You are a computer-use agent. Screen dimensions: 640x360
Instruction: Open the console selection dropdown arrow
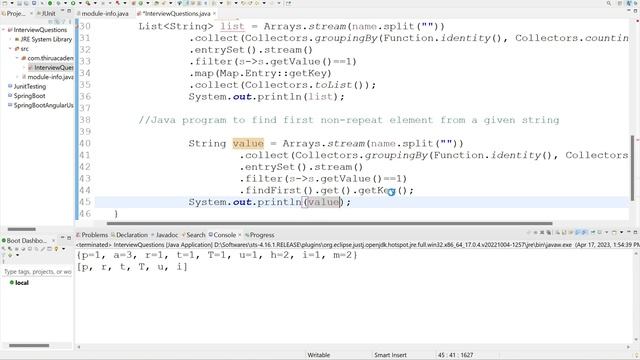click(x=607, y=232)
